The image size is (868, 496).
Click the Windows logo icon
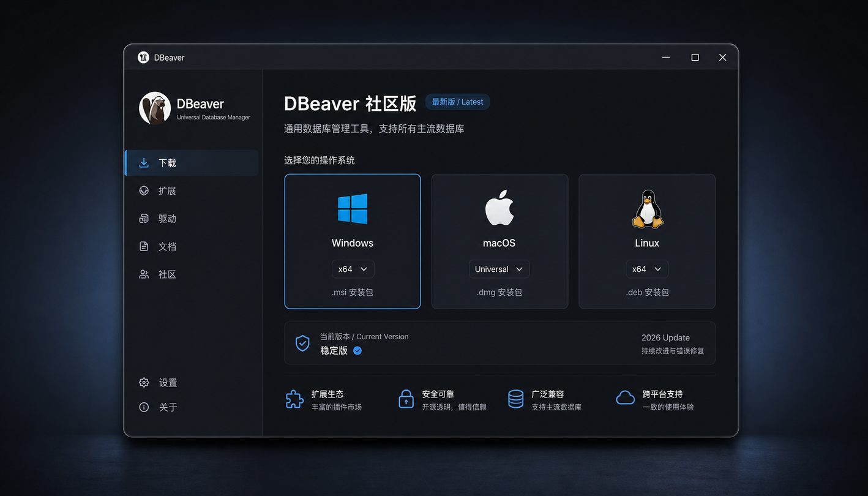[353, 209]
